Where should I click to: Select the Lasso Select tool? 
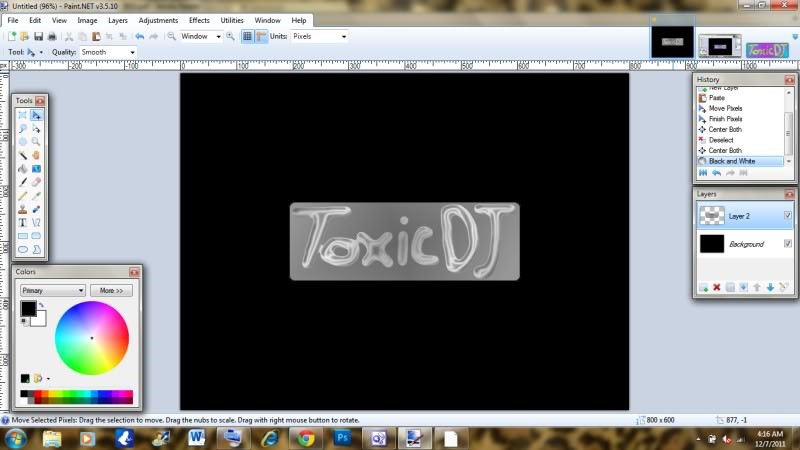(x=22, y=129)
